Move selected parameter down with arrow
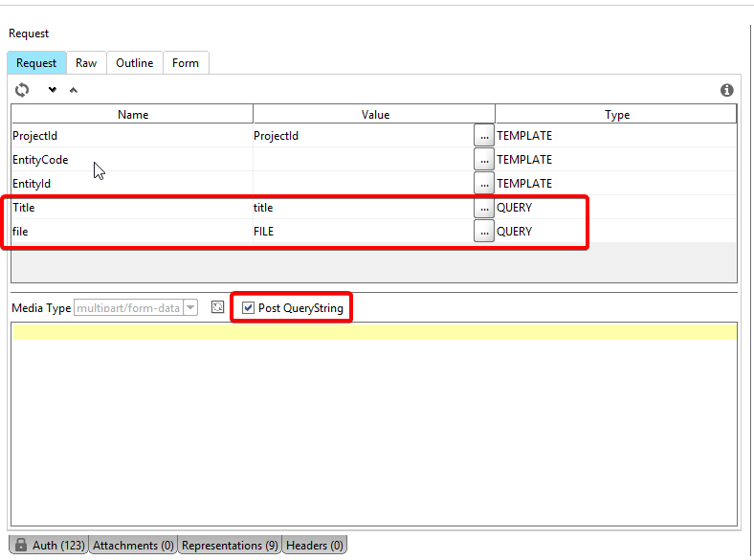This screenshot has width=754, height=560. 53,90
